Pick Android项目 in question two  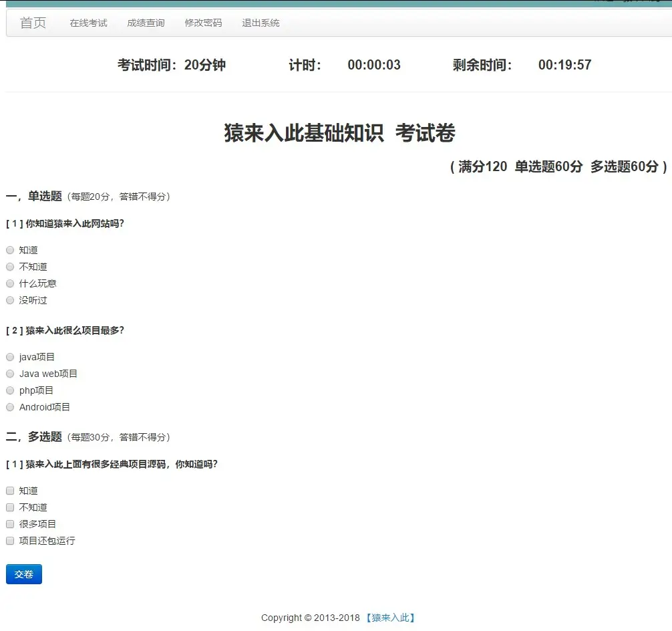tap(10, 406)
